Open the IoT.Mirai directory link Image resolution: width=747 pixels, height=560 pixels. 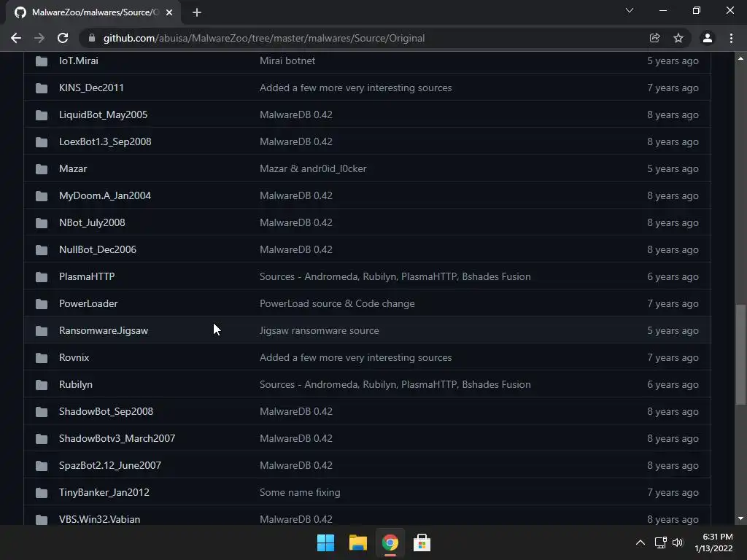click(79, 61)
